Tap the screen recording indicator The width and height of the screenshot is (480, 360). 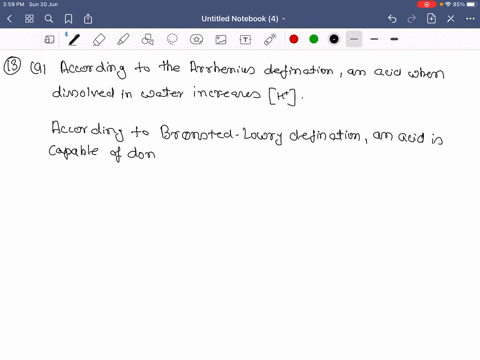click(426, 4)
